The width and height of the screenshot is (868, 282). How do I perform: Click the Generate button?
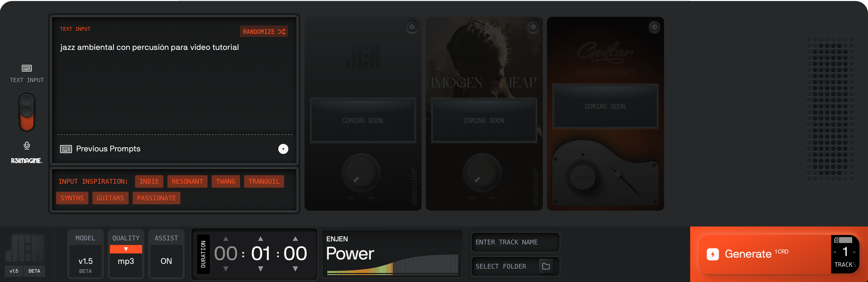(x=765, y=254)
